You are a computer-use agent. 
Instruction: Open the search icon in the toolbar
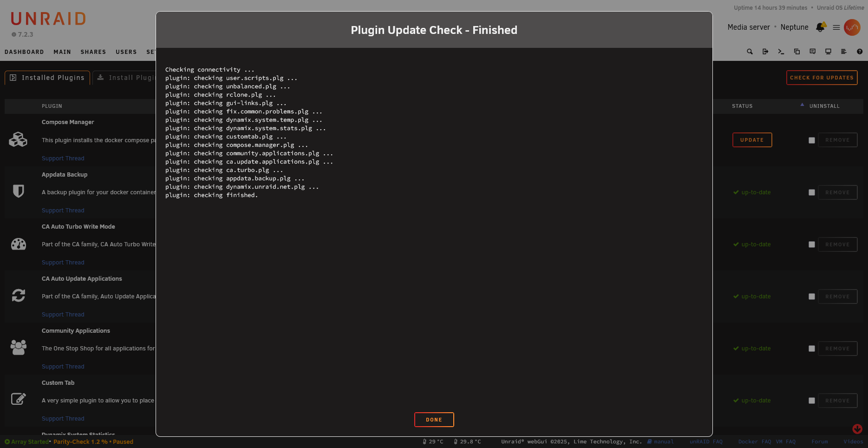point(750,51)
